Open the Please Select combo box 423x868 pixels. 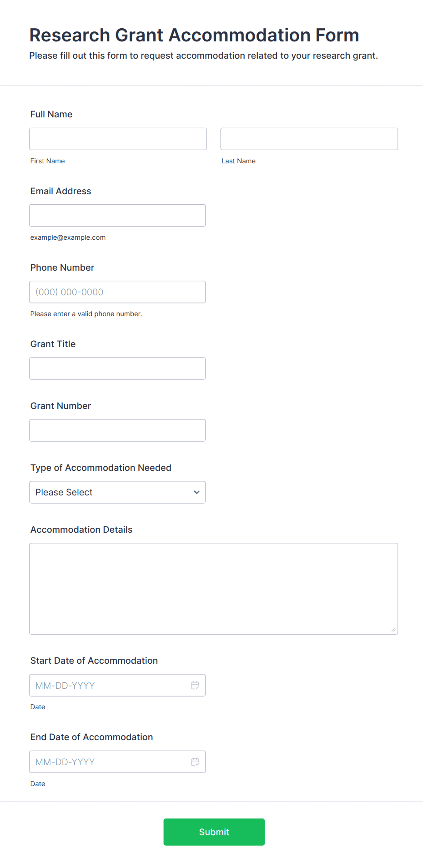(117, 492)
